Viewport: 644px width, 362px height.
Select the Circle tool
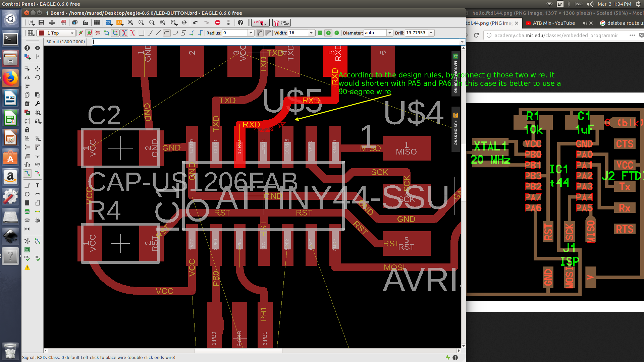click(x=27, y=194)
